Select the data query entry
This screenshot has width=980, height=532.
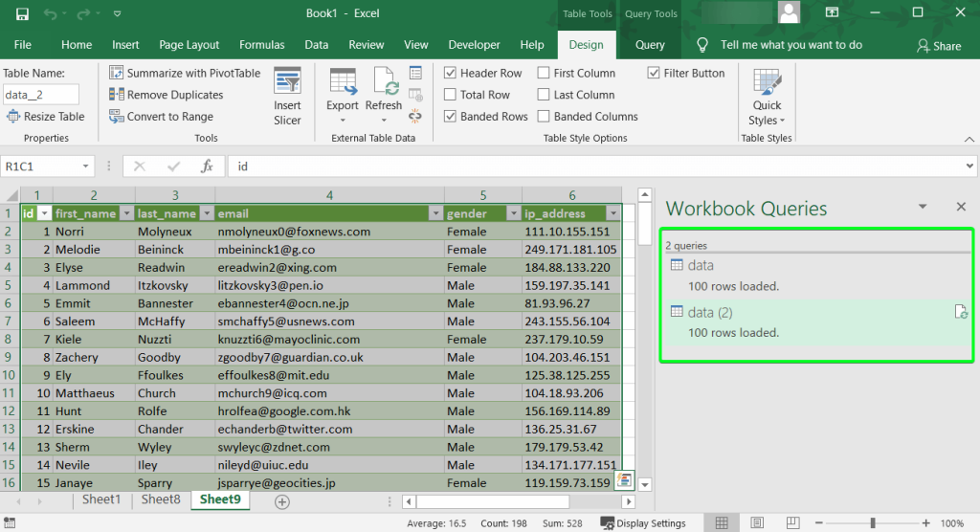point(815,276)
